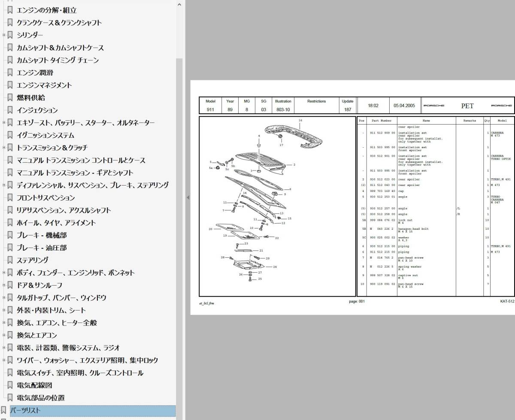The image size is (515, 420).
Task: Open エンジンマネジメント bookmark
Action: click(x=44, y=85)
